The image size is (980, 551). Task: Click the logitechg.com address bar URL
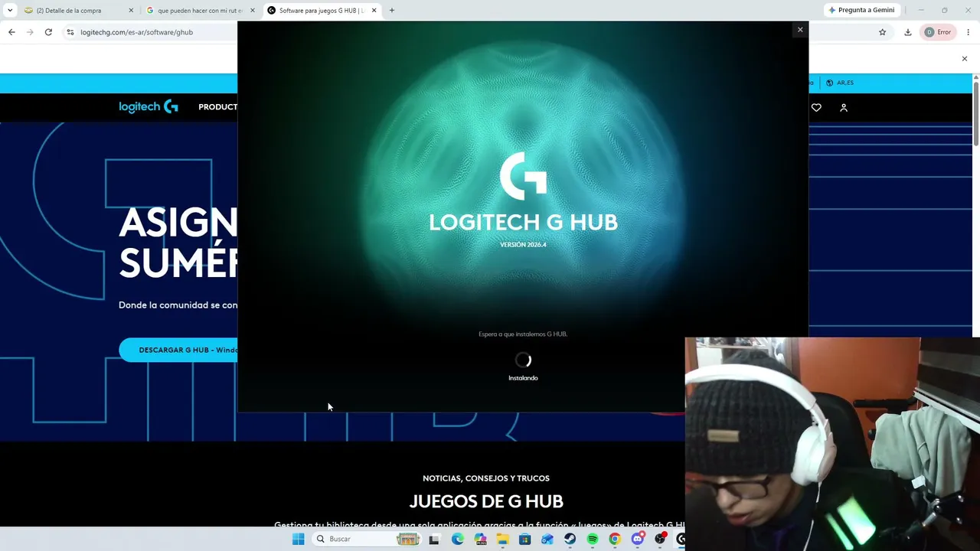(137, 32)
